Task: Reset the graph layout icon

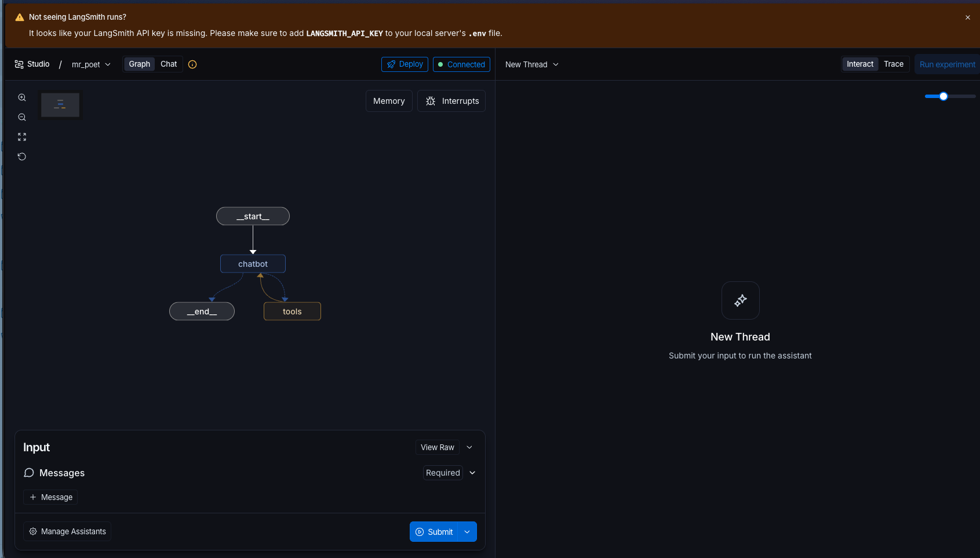Action: [x=22, y=157]
